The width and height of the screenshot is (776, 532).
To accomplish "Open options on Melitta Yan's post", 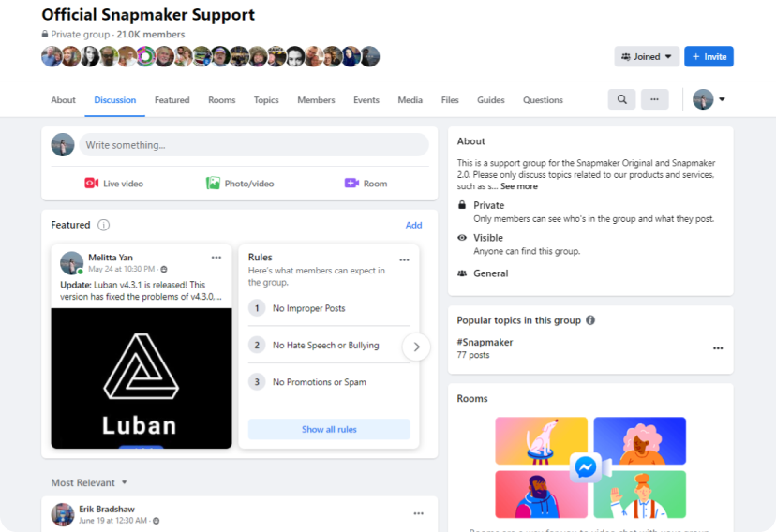I will click(x=216, y=257).
